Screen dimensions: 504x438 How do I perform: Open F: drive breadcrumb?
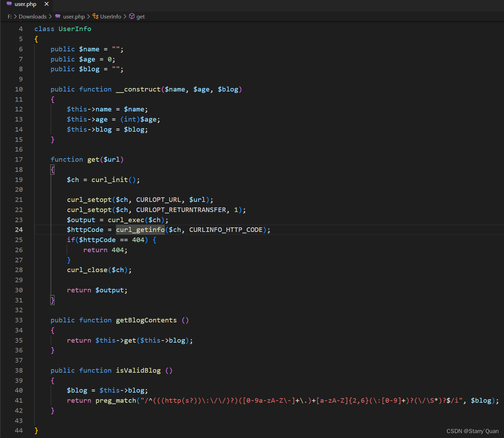coord(9,16)
